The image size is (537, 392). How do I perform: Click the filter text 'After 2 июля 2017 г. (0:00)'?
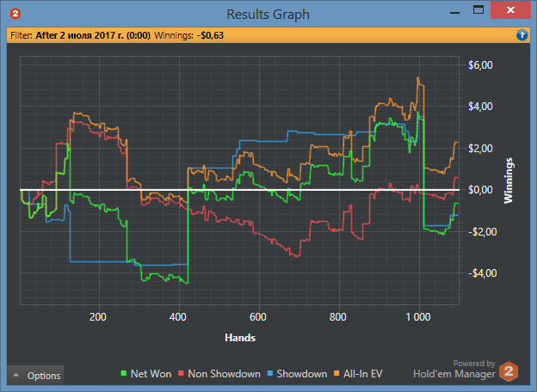pyautogui.click(x=93, y=35)
